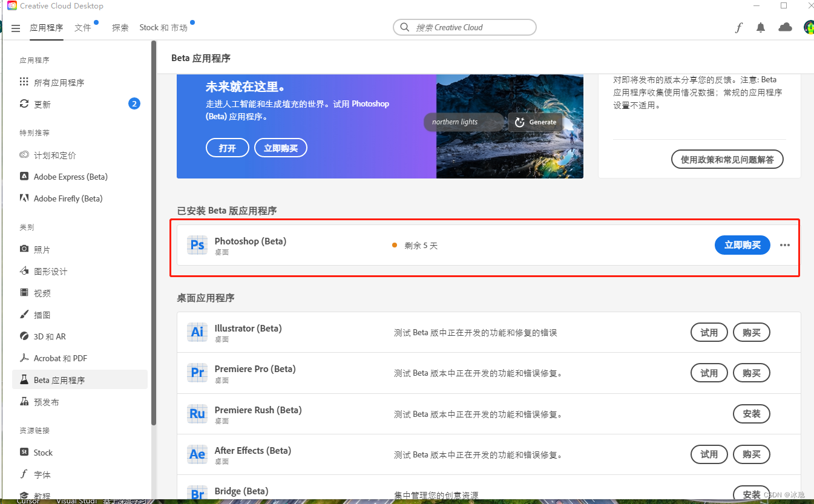Screen dimensions: 814x504
Task: Click the Premiere Rush (Beta) Ru icon
Action: (197, 414)
